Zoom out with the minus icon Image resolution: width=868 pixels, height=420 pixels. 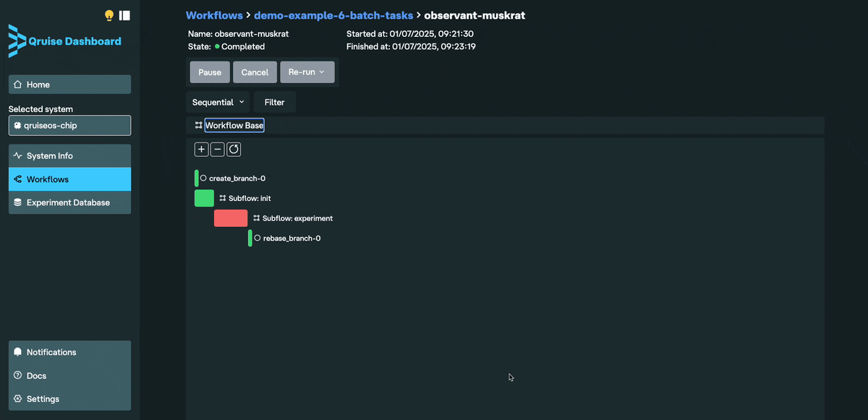pyautogui.click(x=218, y=150)
